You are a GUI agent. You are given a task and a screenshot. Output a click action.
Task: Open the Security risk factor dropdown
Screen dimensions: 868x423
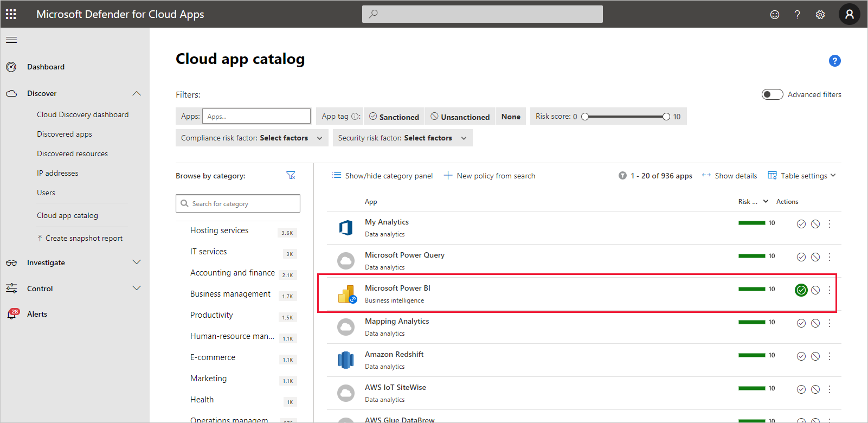pos(402,138)
